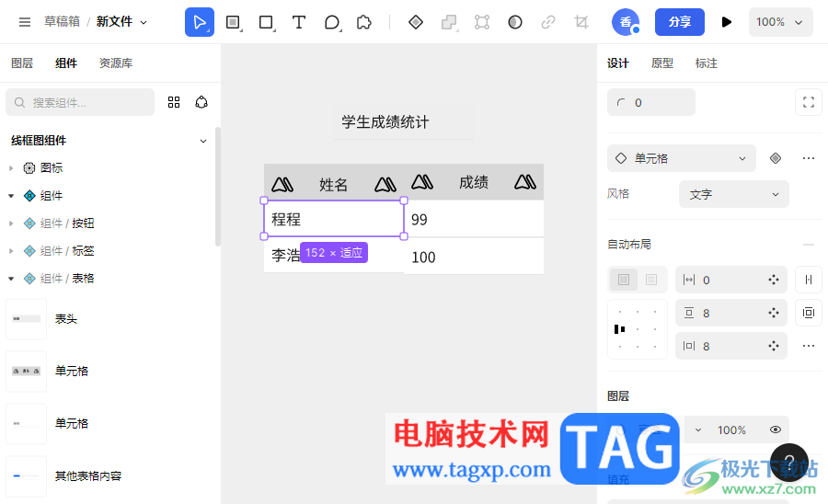The height and width of the screenshot is (504, 828).
Task: Create component with diamond icon
Action: point(416,22)
